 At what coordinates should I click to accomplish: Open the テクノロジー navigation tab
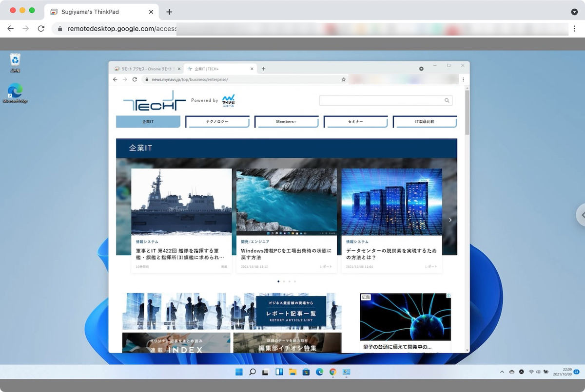tap(217, 122)
